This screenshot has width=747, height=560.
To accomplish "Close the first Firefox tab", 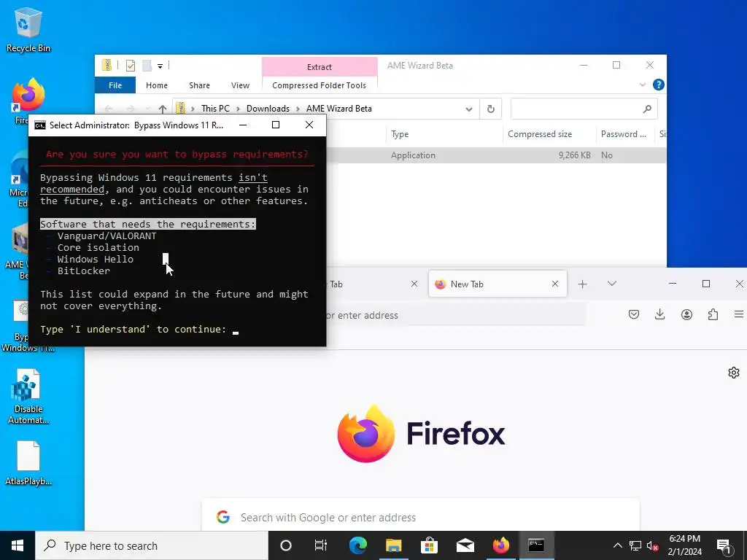I will (414, 284).
